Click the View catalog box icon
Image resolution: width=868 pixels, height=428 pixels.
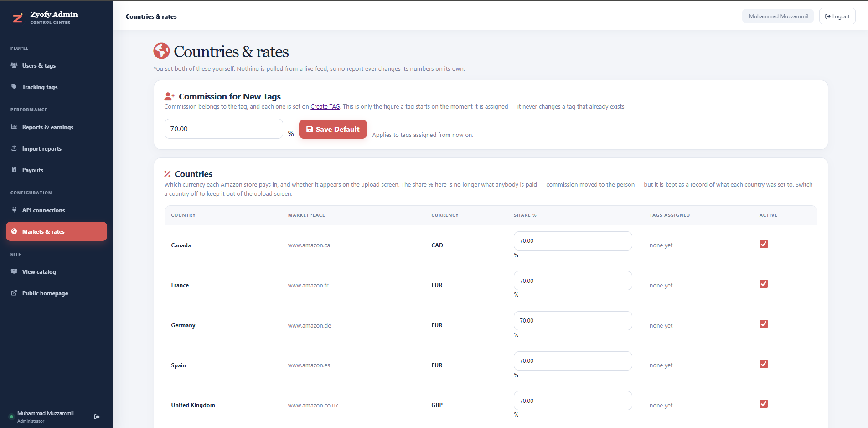coord(14,271)
